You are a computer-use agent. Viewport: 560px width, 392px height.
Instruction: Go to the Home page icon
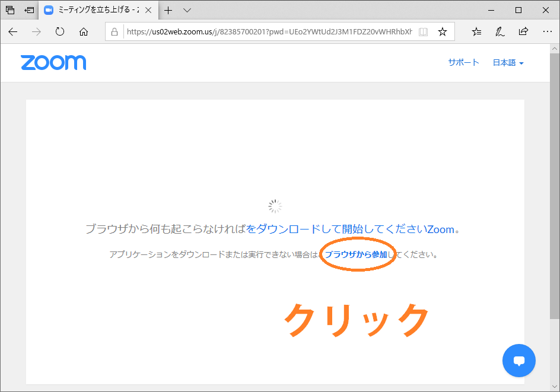[84, 32]
